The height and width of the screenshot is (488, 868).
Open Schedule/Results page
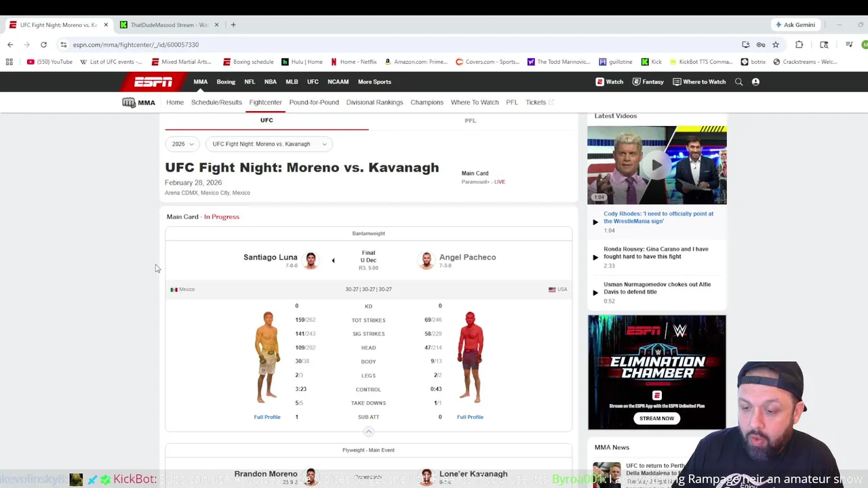[x=216, y=102]
